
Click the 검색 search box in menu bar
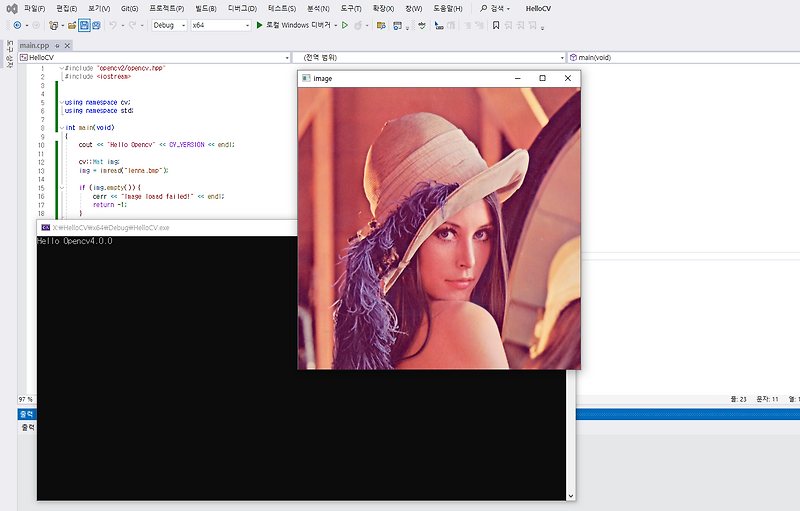pyautogui.click(x=496, y=9)
